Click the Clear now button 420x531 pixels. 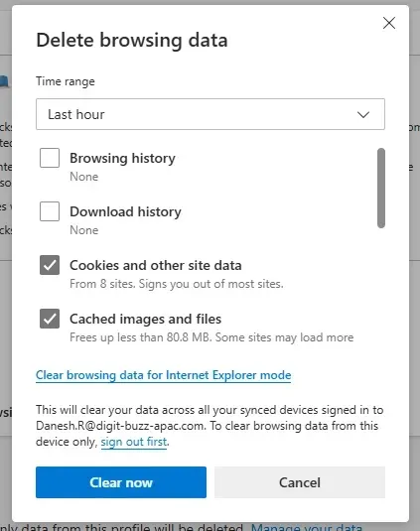pyautogui.click(x=121, y=482)
